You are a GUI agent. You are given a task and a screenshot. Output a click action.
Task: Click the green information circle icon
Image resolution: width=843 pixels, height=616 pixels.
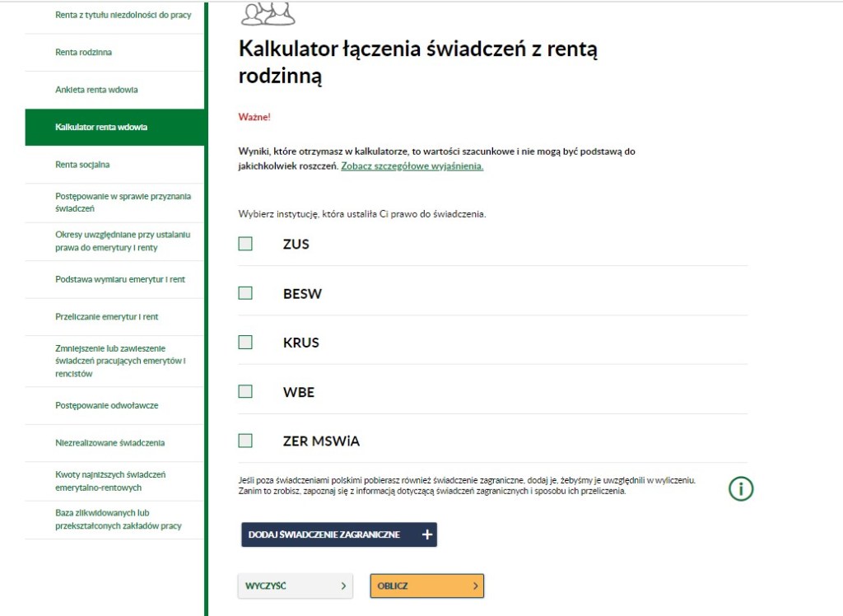coord(741,488)
